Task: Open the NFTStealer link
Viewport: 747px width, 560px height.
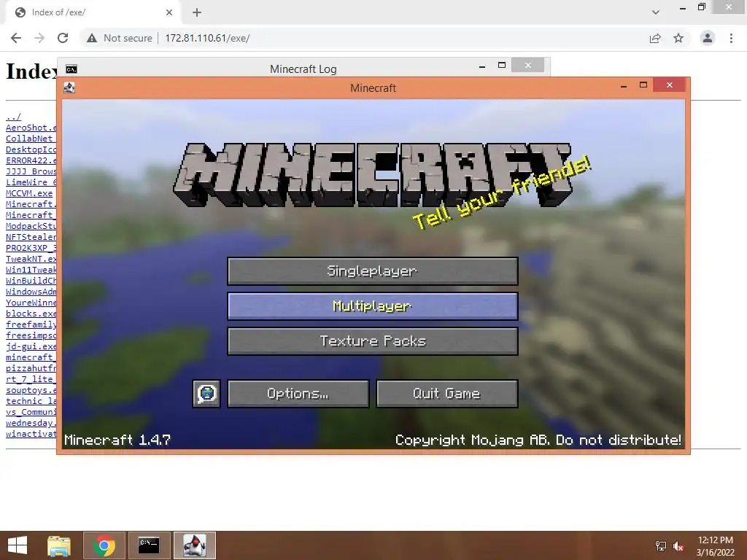Action: (x=31, y=237)
